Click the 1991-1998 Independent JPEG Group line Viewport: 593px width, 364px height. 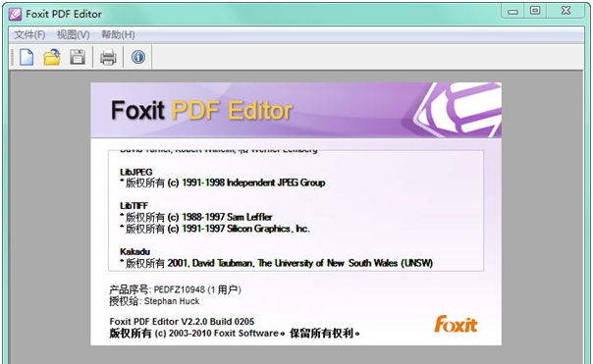223,182
